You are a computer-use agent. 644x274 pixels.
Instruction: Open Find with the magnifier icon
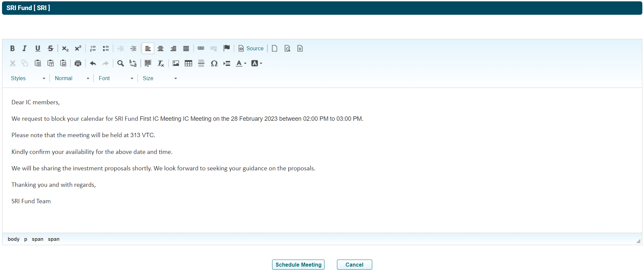tap(120, 63)
